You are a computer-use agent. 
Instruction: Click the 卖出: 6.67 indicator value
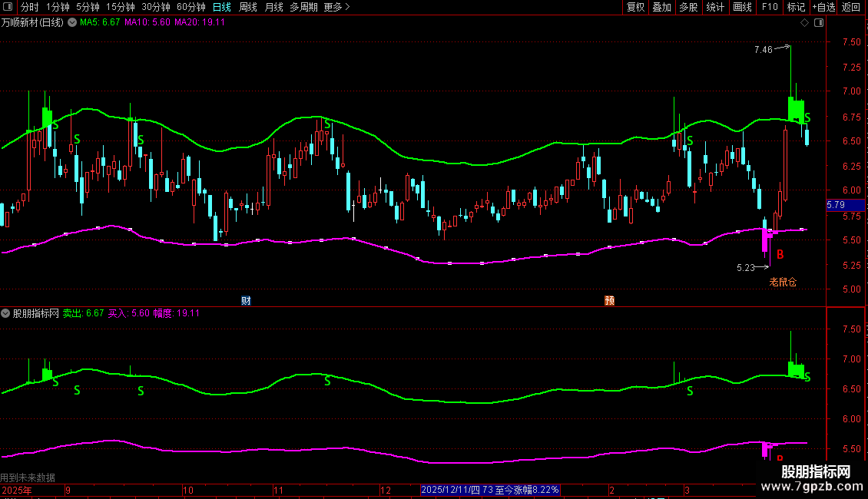[x=83, y=313]
